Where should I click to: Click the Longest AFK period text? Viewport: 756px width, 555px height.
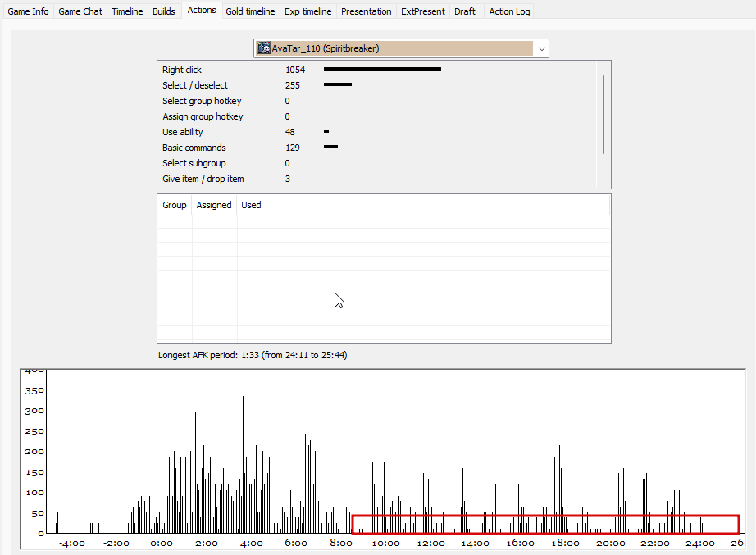253,355
